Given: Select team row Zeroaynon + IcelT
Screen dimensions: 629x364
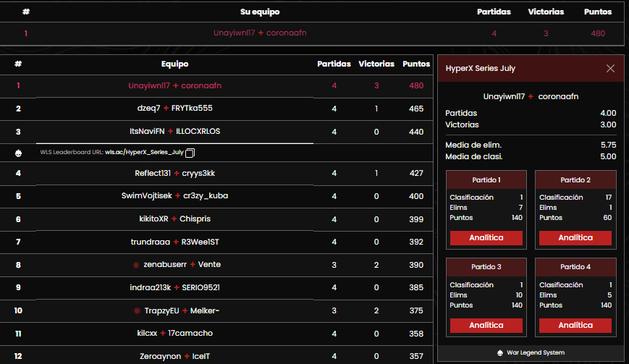Looking at the screenshot, I should point(216,356).
